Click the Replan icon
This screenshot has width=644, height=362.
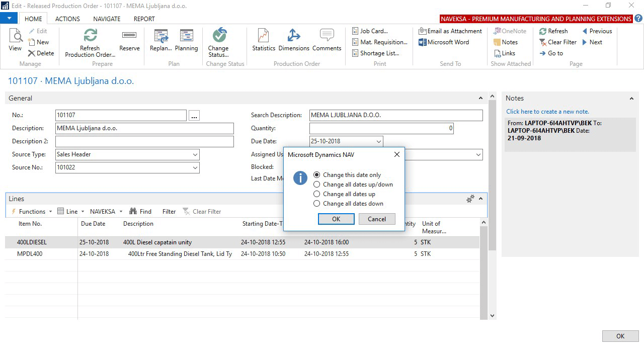tap(161, 40)
